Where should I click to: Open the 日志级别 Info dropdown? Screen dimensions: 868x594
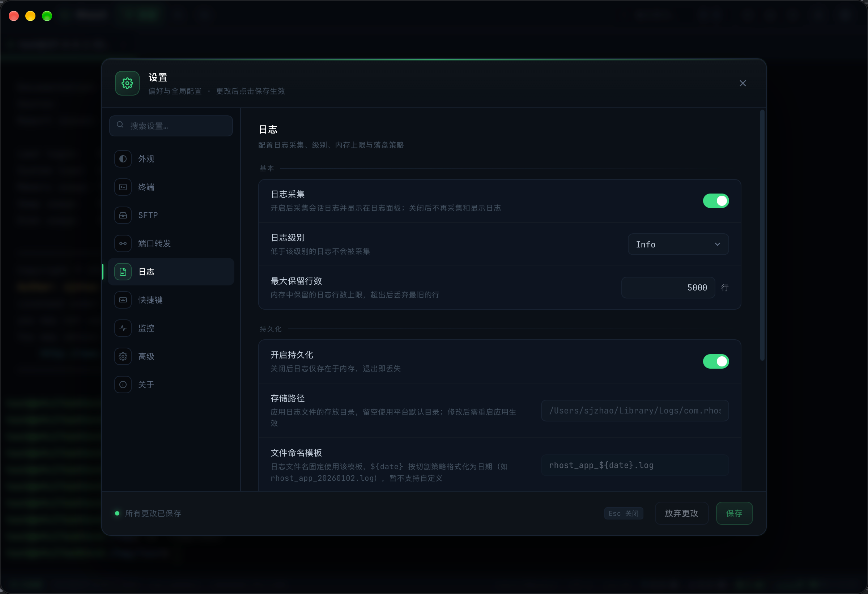pos(678,244)
